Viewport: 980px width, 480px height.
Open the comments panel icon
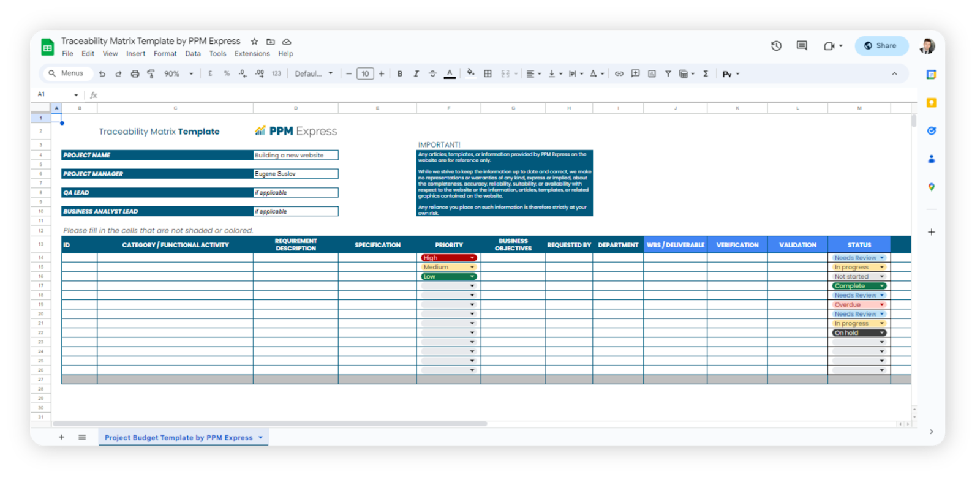[x=802, y=46]
